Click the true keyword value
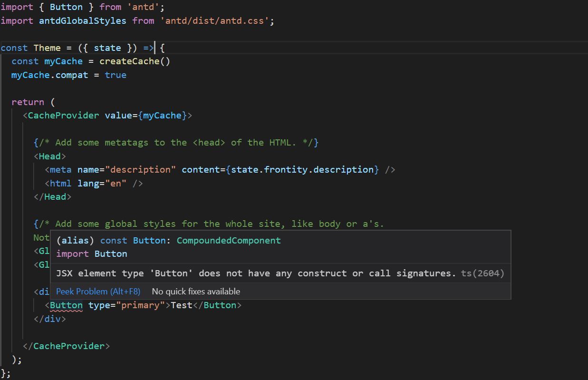 tap(116, 75)
